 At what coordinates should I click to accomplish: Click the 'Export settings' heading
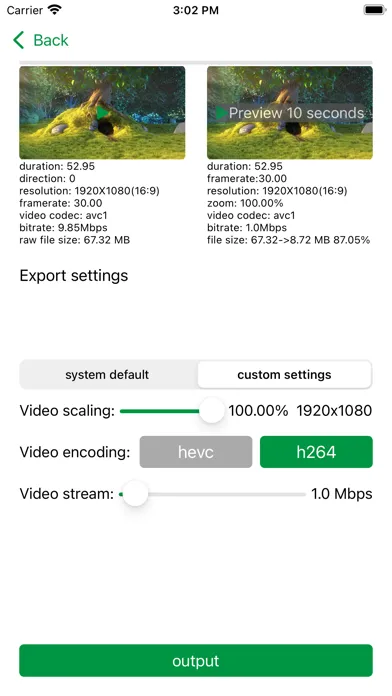(74, 276)
